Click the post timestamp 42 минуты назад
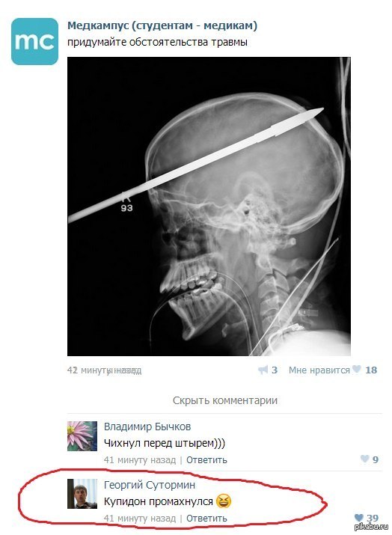The image size is (392, 535). point(104,370)
